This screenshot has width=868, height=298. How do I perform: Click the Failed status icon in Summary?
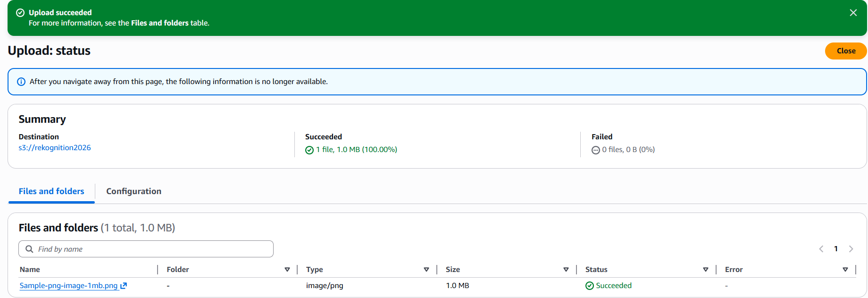tap(596, 150)
